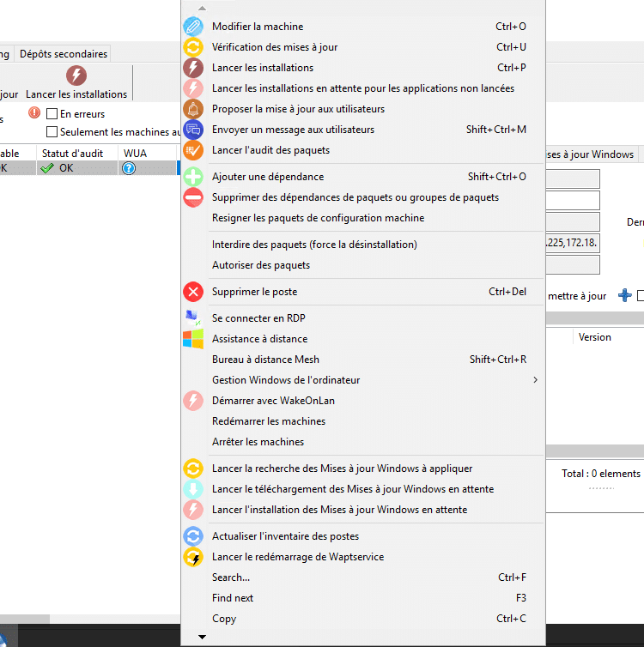Click the menu scroll-up arrow at top
Screen dimensions: 644x647
click(202, 9)
